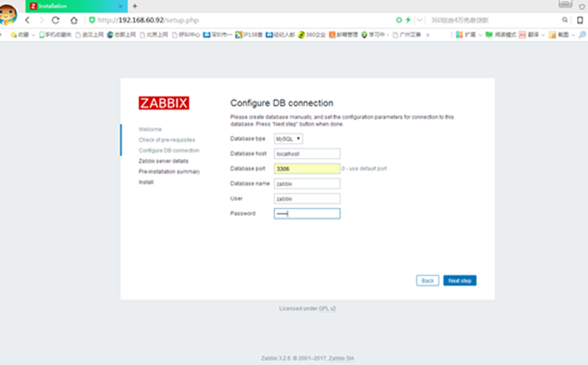
Task: Open the Zabbix SIA footer link
Action: tap(341, 358)
